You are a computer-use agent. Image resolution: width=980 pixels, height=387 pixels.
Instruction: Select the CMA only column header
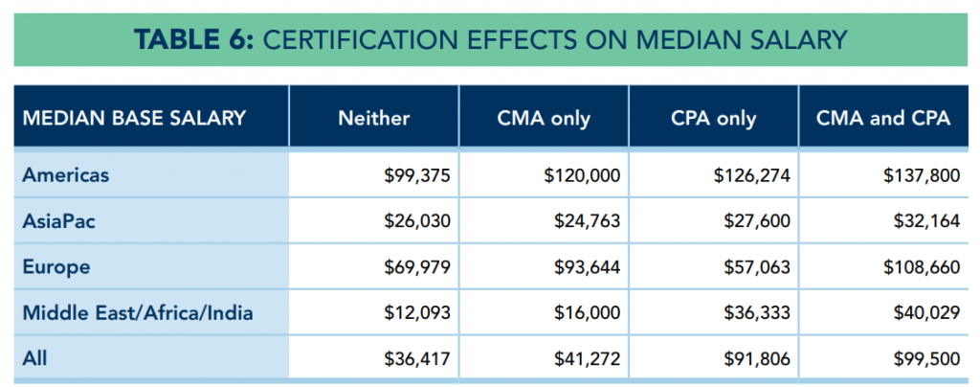pyautogui.click(x=544, y=119)
